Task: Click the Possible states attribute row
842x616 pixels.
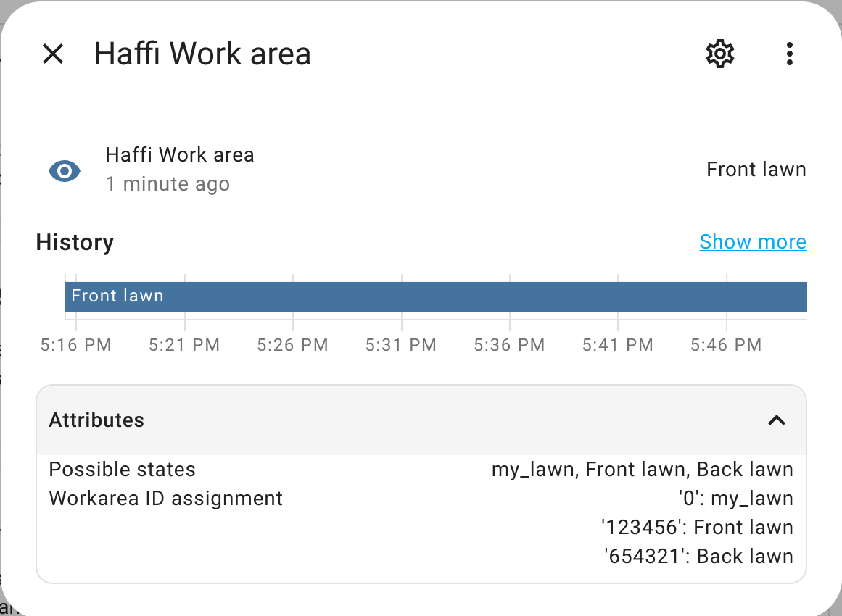Action: click(x=122, y=470)
